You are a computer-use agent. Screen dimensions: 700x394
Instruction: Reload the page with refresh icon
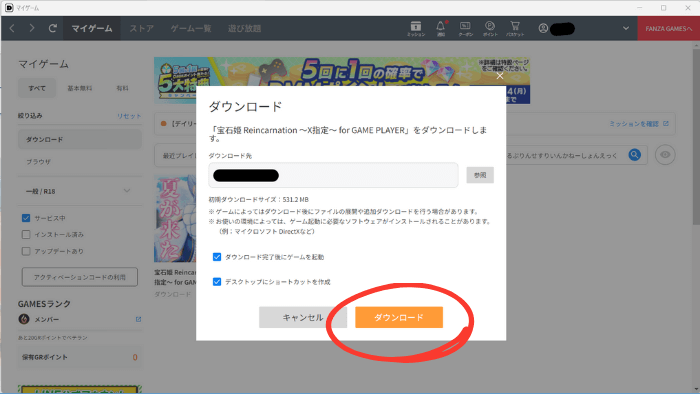(52, 28)
